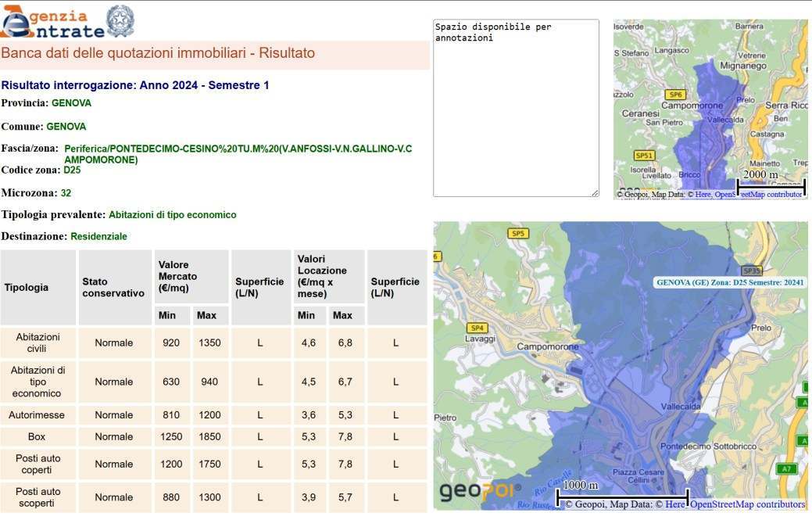Viewport: 812px width, 520px height.
Task: Click the SP5 road sign on the large map
Action: click(517, 233)
